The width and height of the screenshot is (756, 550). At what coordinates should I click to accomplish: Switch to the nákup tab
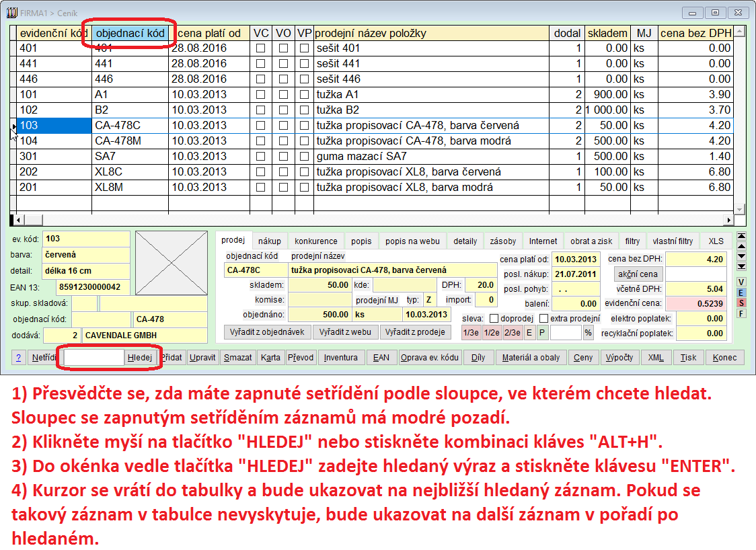click(x=270, y=241)
